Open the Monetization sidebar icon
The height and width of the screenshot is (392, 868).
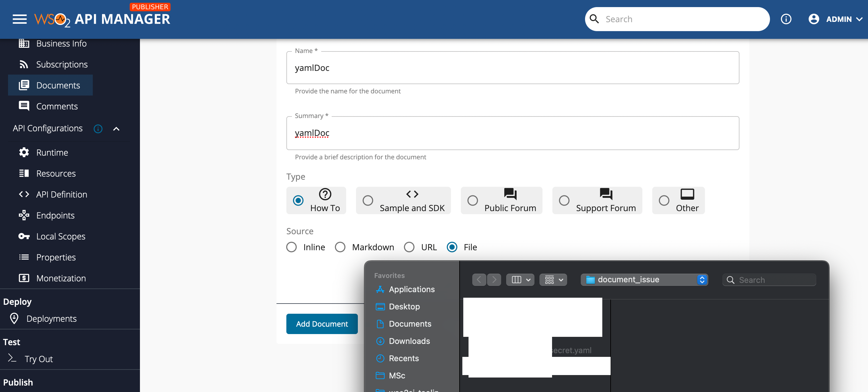(x=24, y=278)
